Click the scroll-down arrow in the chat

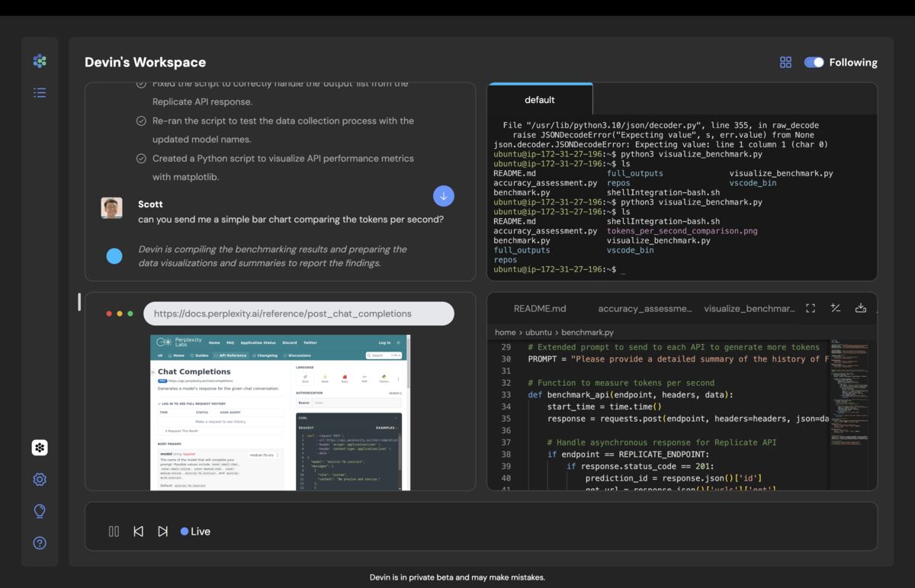point(443,196)
